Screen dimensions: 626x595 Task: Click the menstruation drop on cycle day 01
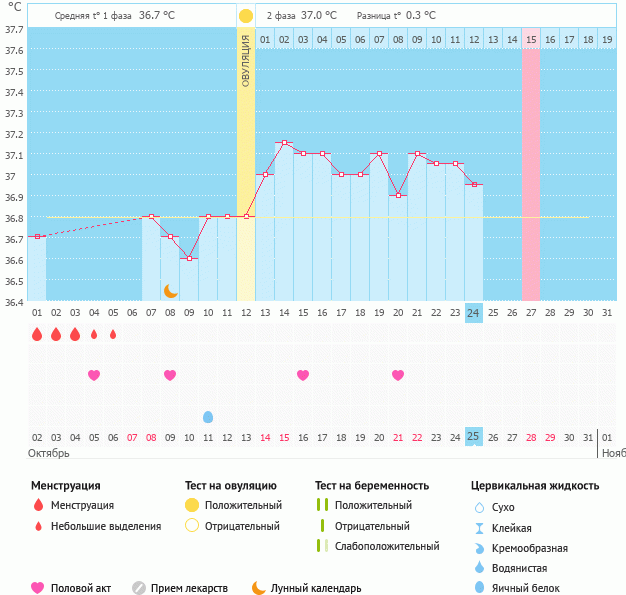tap(37, 334)
